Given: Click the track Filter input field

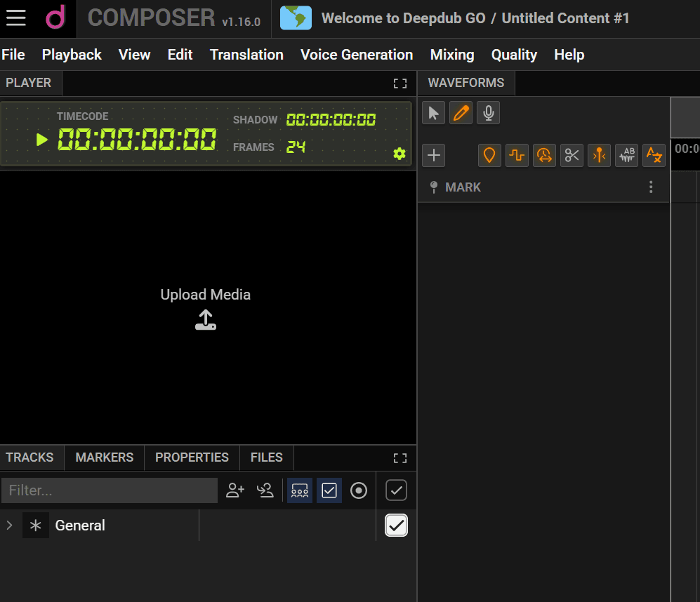Looking at the screenshot, I should (110, 490).
